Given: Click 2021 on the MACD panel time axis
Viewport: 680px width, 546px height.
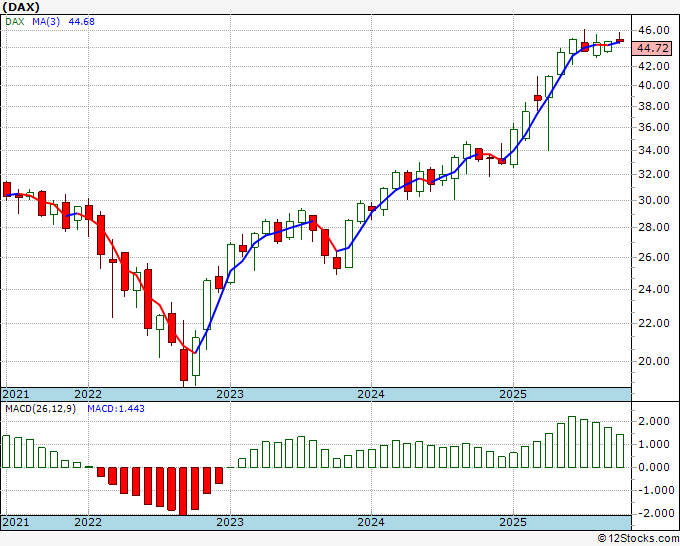Looking at the screenshot, I should coord(16,522).
